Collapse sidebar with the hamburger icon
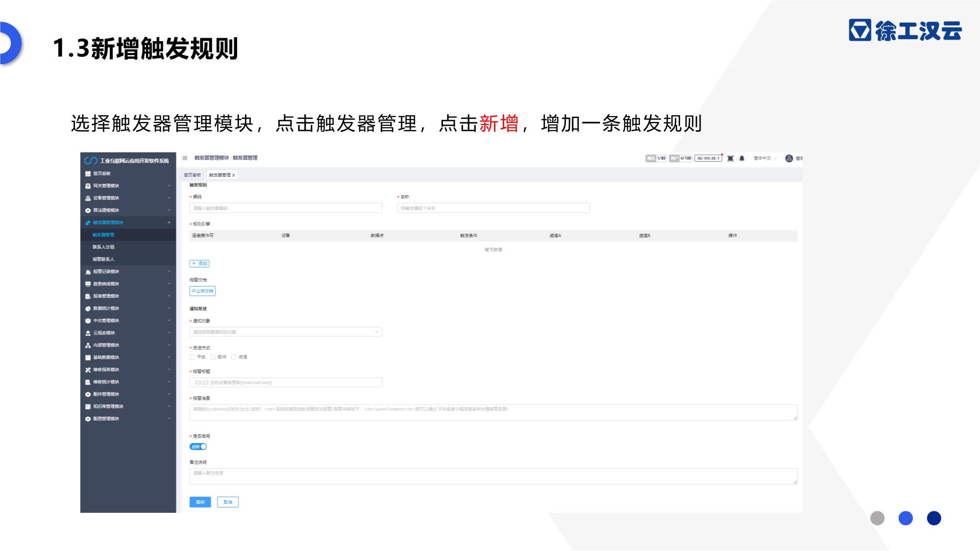The image size is (980, 551). tap(185, 158)
